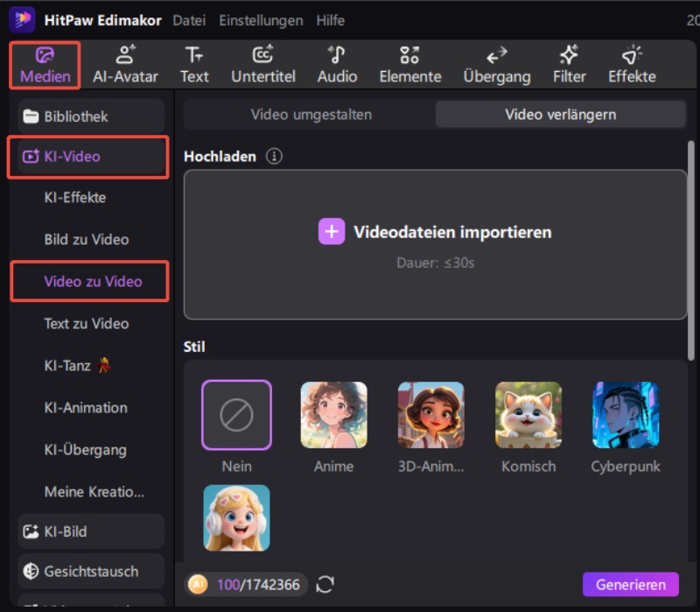This screenshot has height=612, width=700.
Task: Choose the Anime style thumbnail
Action: coord(333,415)
